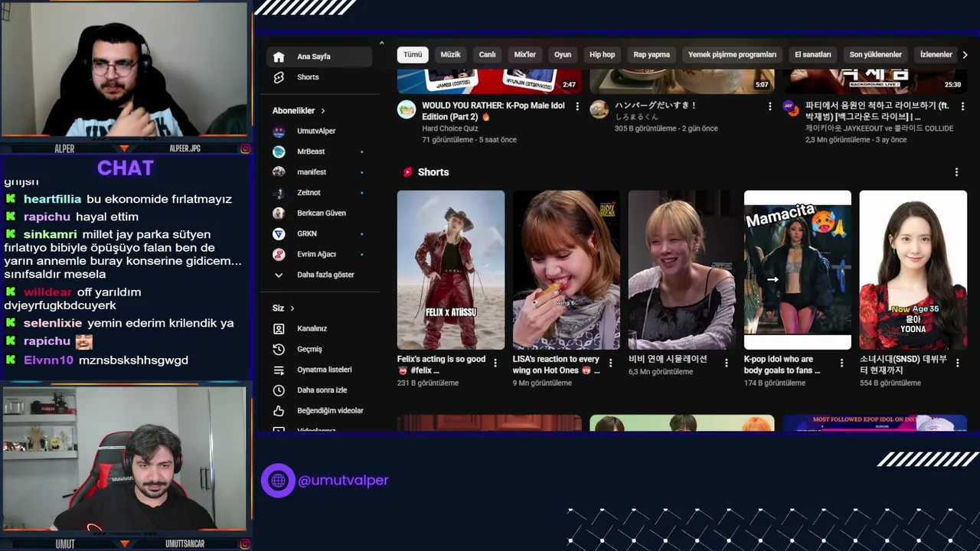Viewport: 980px width, 551px height.
Task: Open menu for 비비 연애 시뮬레이션 short
Action: pyautogui.click(x=726, y=363)
